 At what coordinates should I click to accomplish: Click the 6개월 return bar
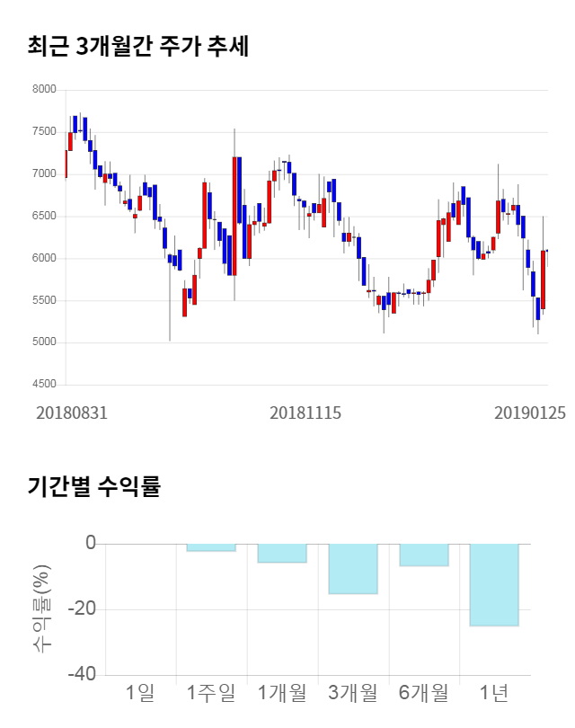(423, 555)
